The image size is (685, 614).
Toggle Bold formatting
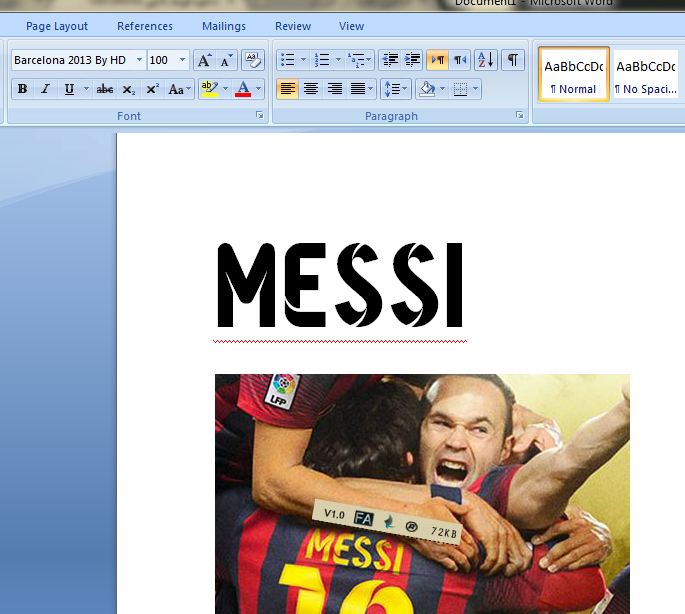pyautogui.click(x=23, y=89)
